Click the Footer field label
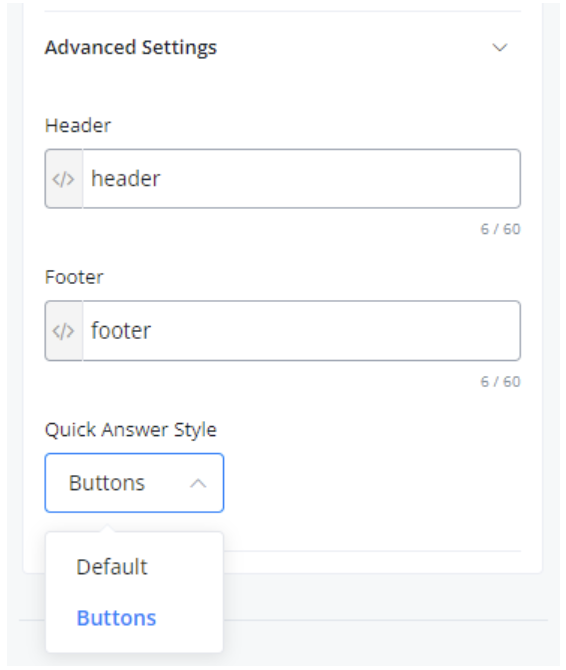Screen dimensions: 566x670 pos(74,277)
